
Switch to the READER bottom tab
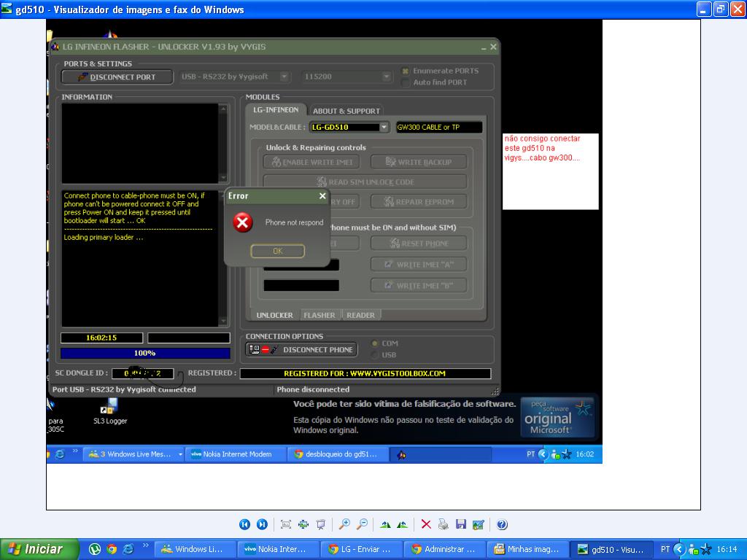tap(360, 315)
